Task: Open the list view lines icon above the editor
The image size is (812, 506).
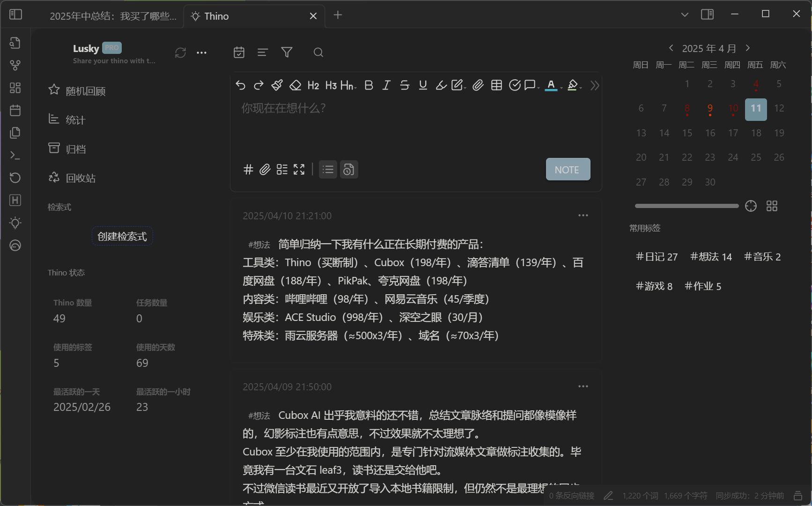Action: point(263,52)
